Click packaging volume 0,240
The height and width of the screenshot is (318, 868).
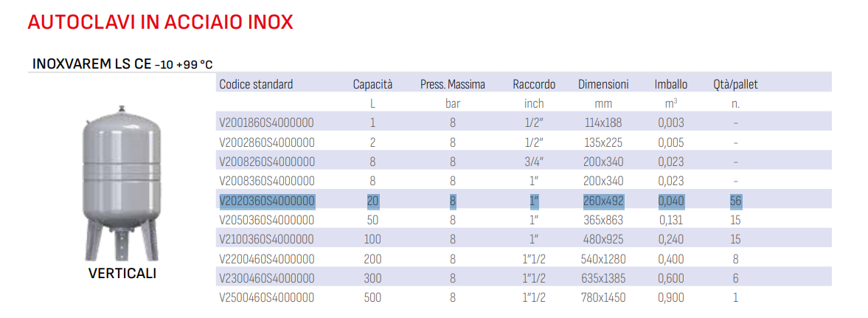[671, 239]
